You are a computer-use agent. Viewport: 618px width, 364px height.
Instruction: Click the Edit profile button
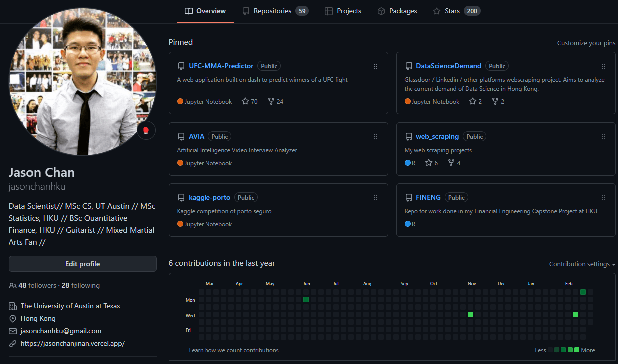(83, 264)
